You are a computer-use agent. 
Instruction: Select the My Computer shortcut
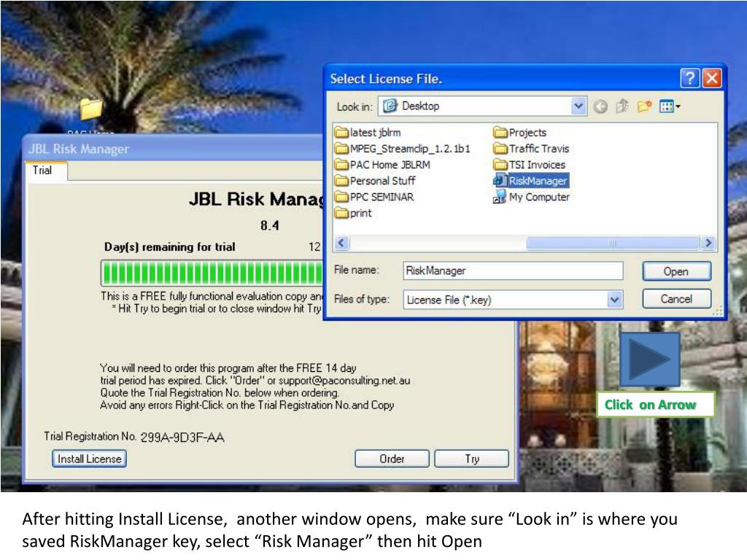point(531,197)
